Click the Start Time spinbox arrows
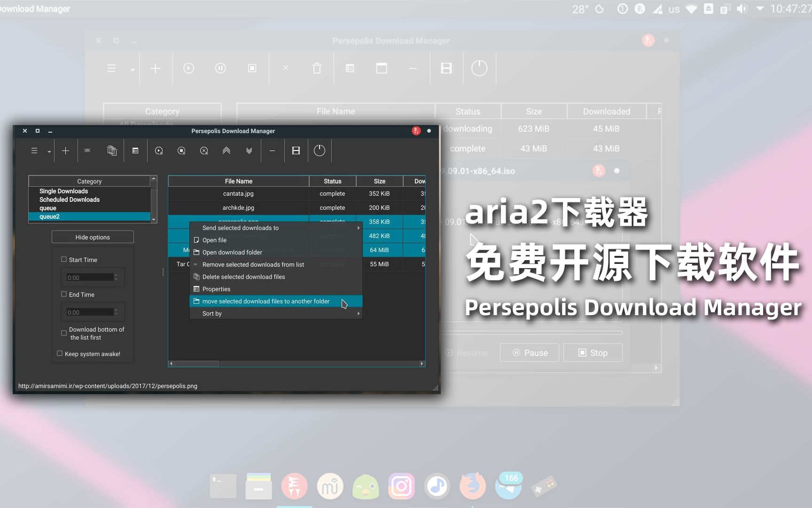This screenshot has height=508, width=812. pyautogui.click(x=116, y=278)
